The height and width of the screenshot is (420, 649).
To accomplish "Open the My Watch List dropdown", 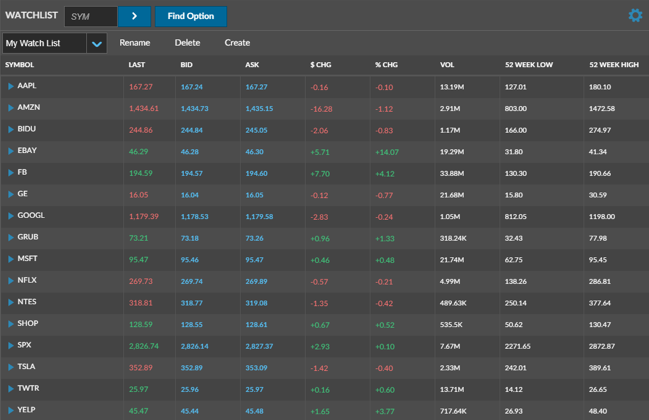I will point(96,44).
